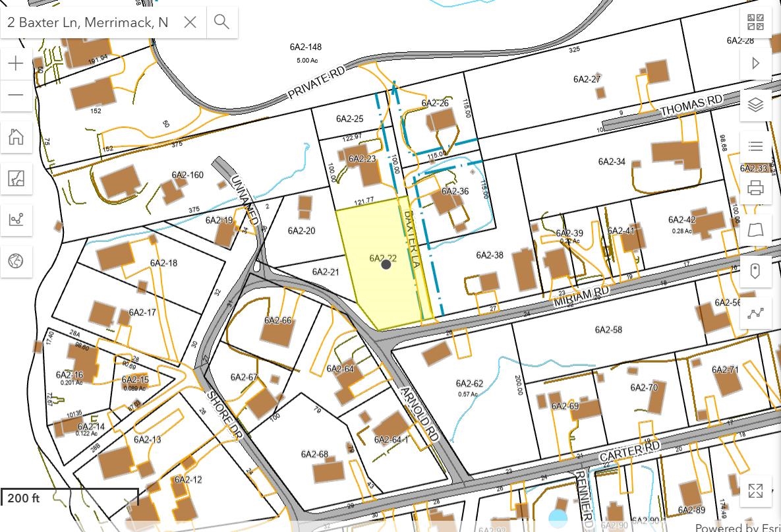
Task: Return to the home map extent
Action: coord(16,137)
